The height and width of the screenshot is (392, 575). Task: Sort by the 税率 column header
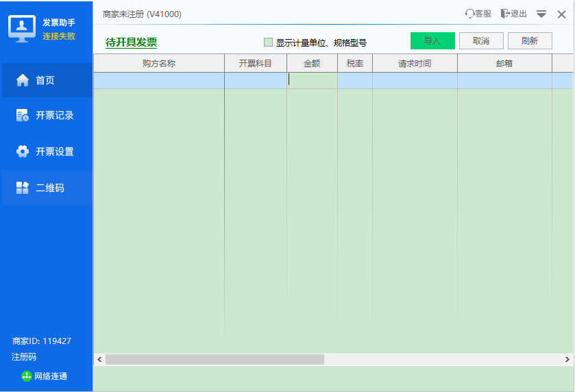[x=355, y=63]
